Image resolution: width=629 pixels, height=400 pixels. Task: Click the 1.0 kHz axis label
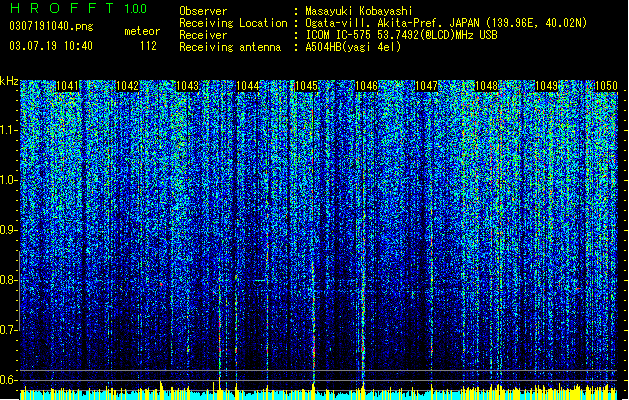9,180
